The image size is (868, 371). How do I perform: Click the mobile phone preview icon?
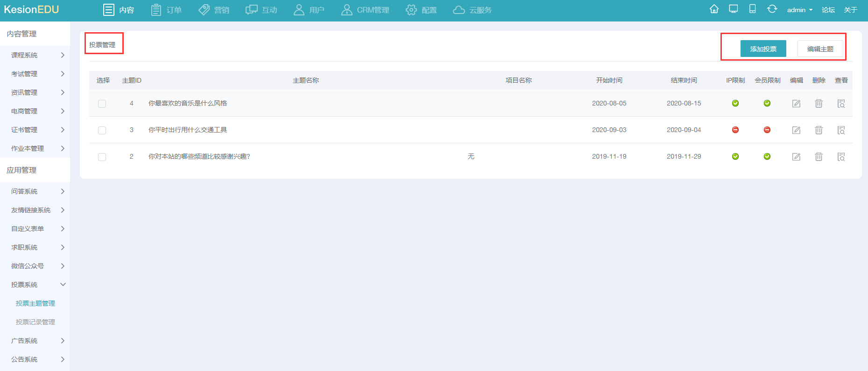point(753,9)
